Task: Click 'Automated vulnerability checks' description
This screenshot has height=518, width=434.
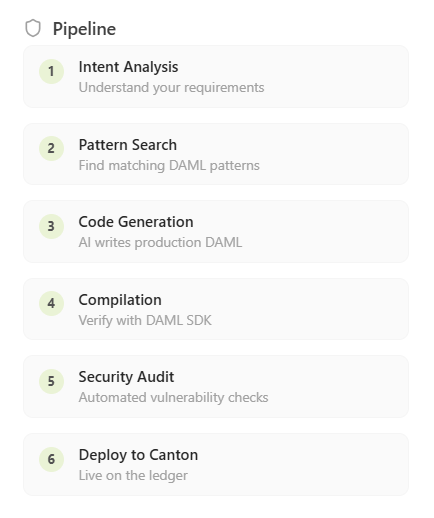Action: coord(173,398)
